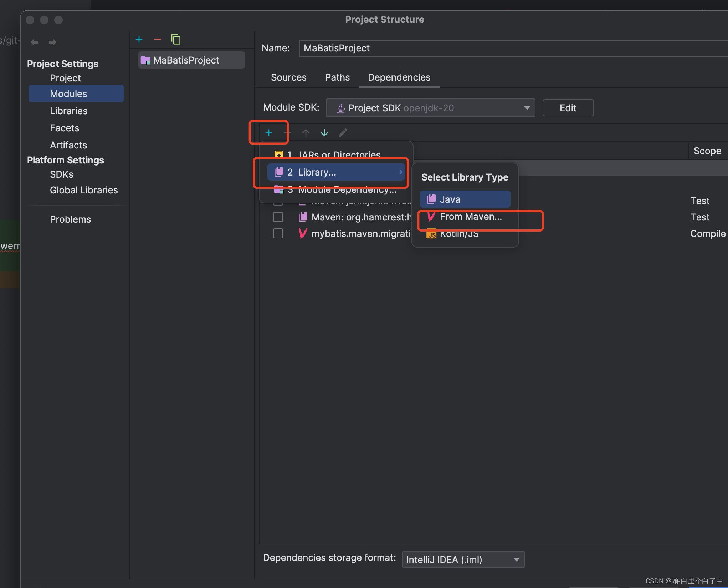Click the remove module minus icon
This screenshot has width=728, height=588.
tap(157, 39)
